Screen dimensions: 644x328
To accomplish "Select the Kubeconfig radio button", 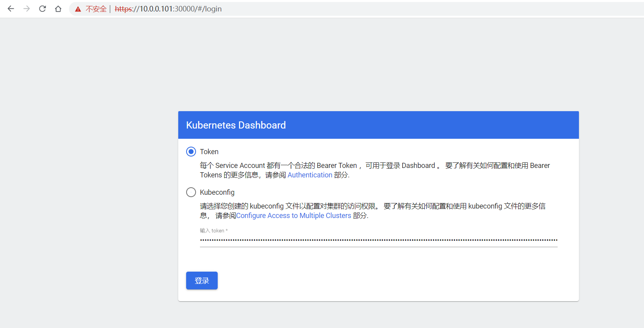I will tap(191, 192).
